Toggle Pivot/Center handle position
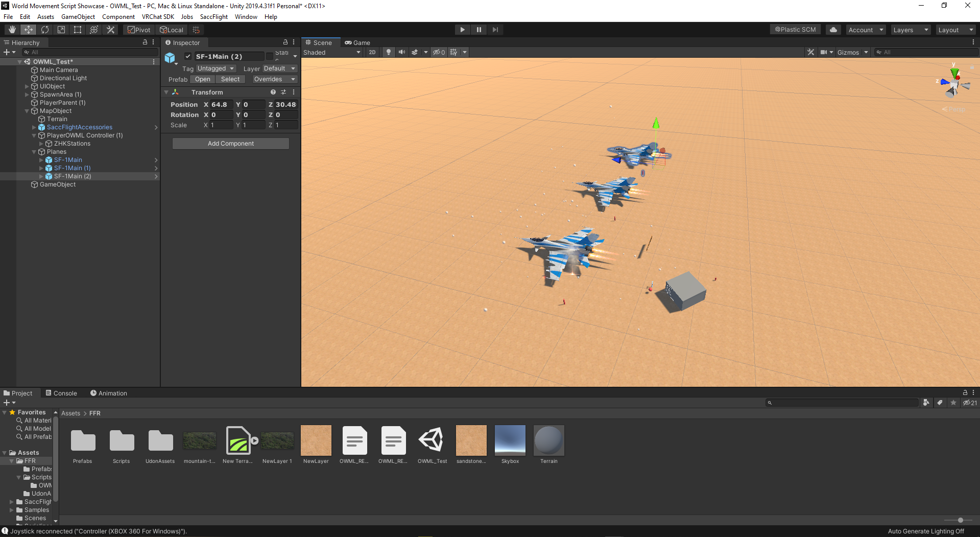The height and width of the screenshot is (537, 980). [139, 30]
